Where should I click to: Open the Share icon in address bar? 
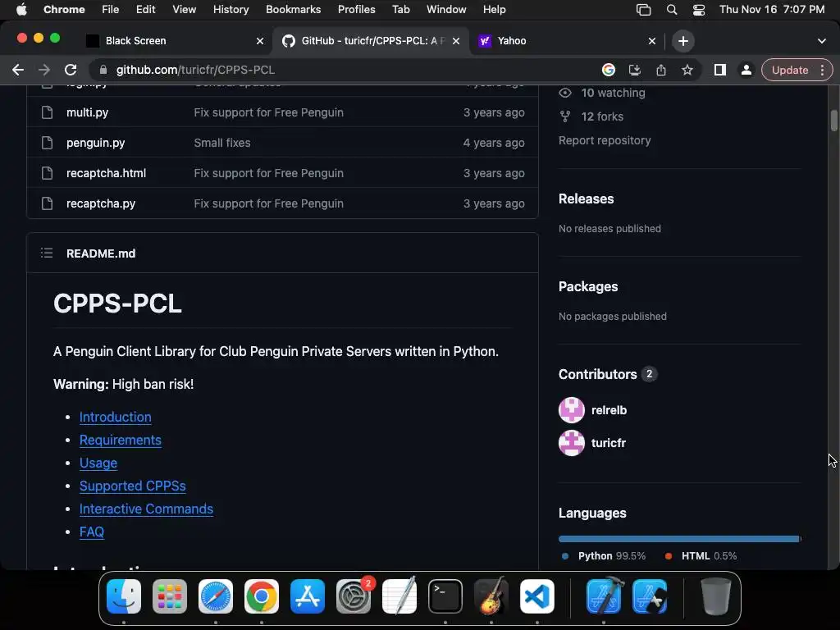tap(661, 70)
